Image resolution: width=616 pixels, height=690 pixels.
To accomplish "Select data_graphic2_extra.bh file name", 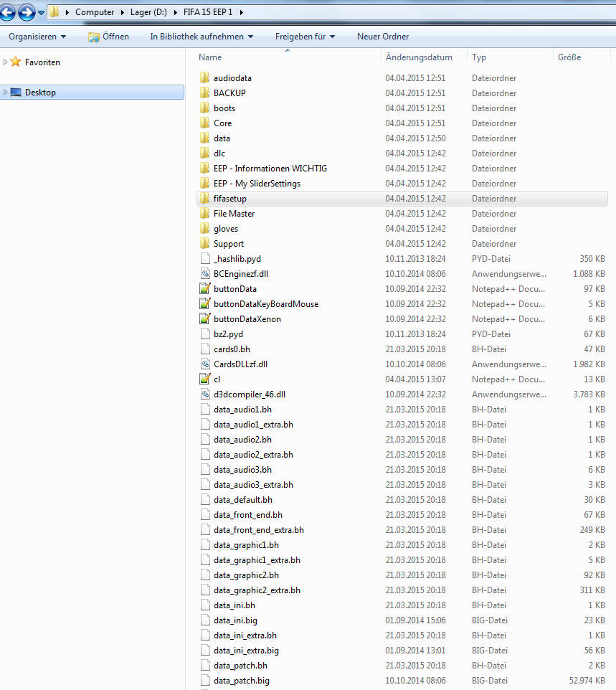I will [x=257, y=590].
